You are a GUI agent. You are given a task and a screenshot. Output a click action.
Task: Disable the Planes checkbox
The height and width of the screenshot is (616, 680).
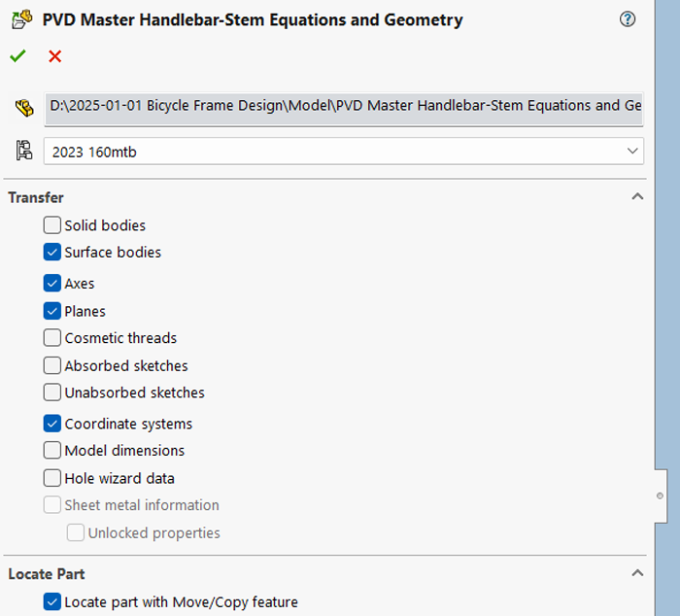tap(52, 312)
